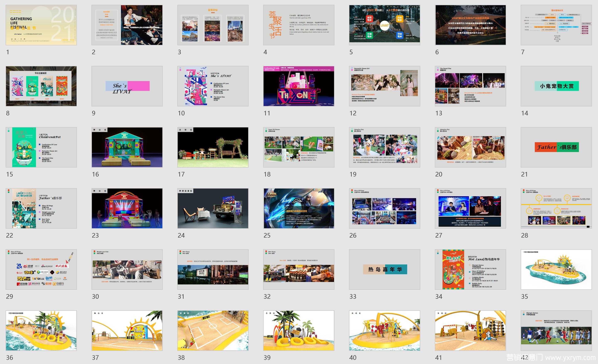The height and width of the screenshot is (364, 598).
Task: Select slide 42 Olympic Games soccer photos
Action: (556, 331)
